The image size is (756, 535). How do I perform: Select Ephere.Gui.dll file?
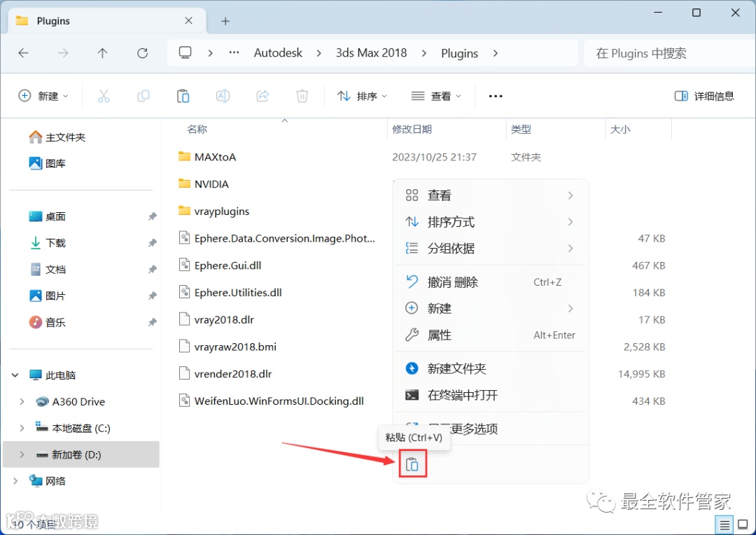227,265
